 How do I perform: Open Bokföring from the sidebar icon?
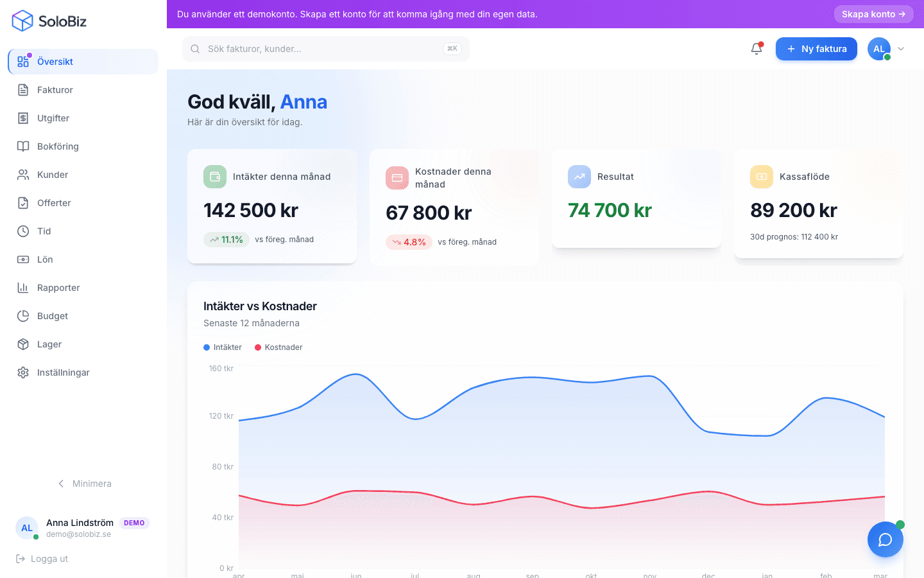(23, 146)
